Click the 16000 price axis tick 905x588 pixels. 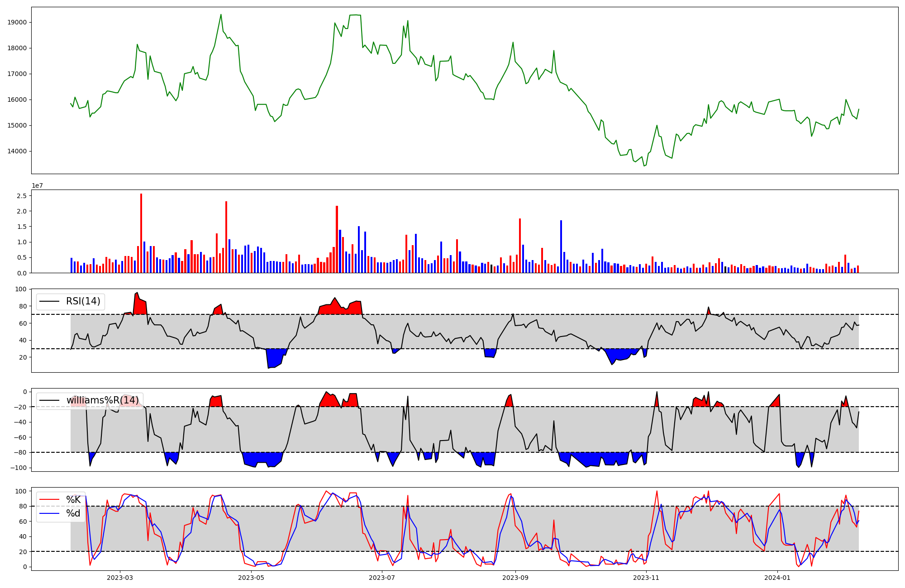(18, 100)
